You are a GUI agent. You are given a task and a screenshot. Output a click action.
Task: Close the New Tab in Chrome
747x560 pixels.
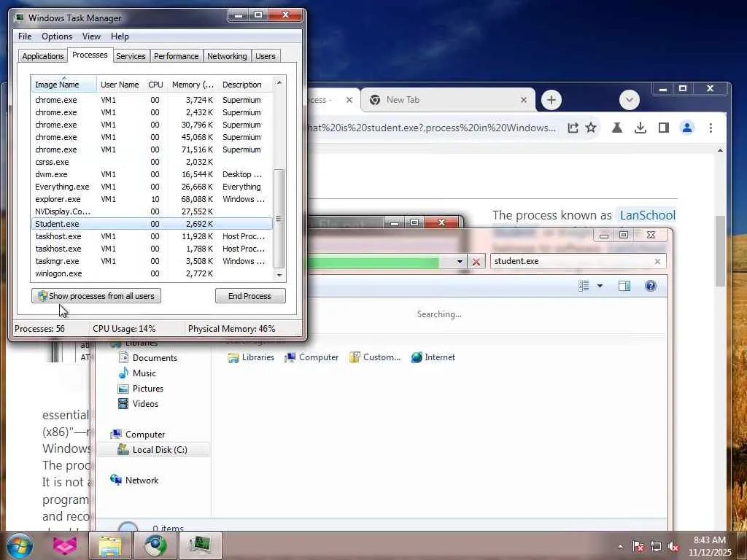pos(524,100)
